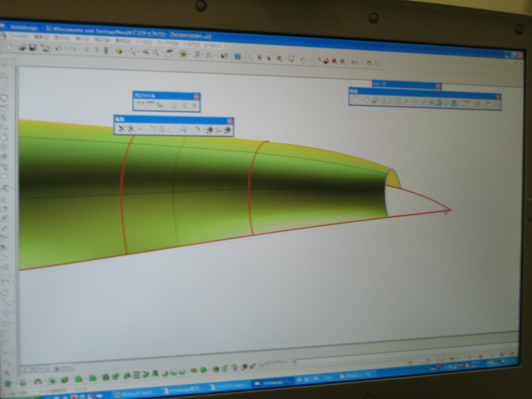Click the active thinkdesign taskbar button

pyautogui.click(x=272, y=382)
